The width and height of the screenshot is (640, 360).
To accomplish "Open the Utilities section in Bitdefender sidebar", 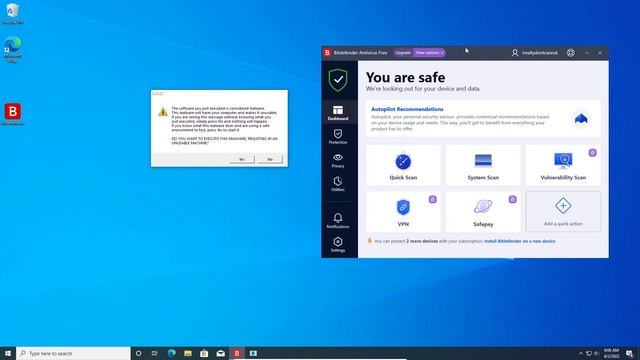I will tap(338, 184).
